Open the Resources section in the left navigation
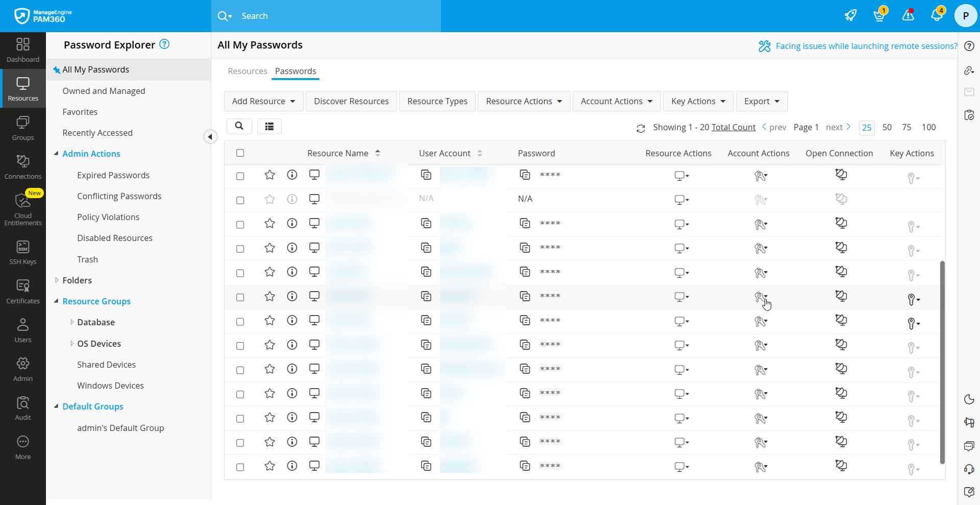Image resolution: width=980 pixels, height=505 pixels. (x=22, y=88)
